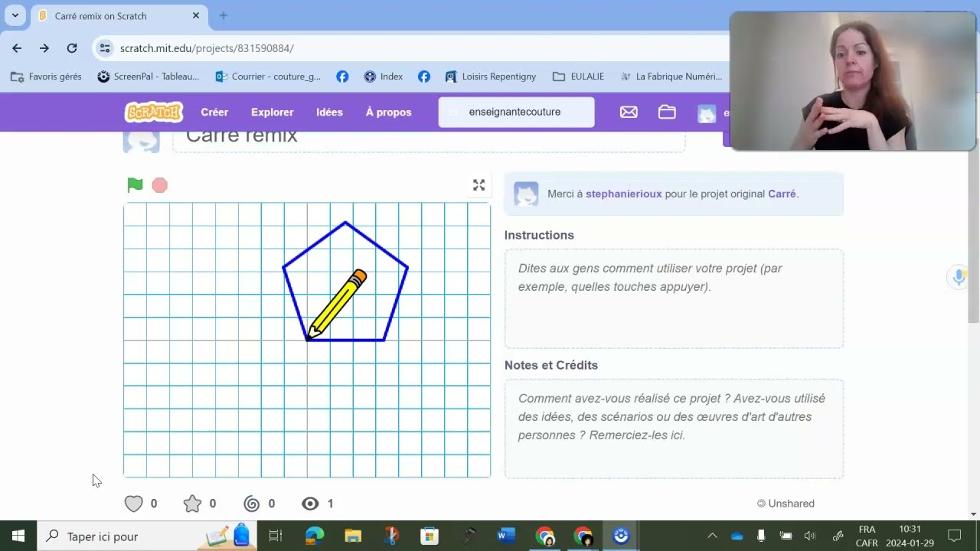Click the Scratch logo
980x551 pixels.
154,112
